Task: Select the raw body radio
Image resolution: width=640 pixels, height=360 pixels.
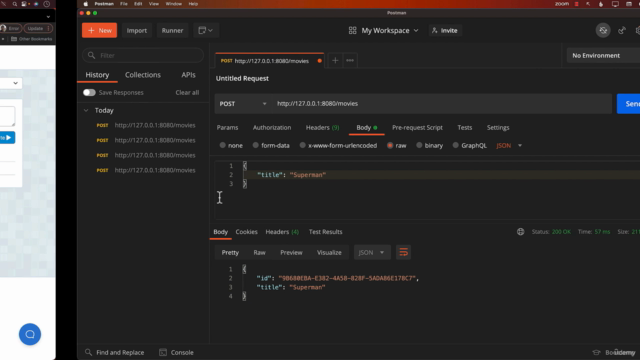Action: [390, 145]
